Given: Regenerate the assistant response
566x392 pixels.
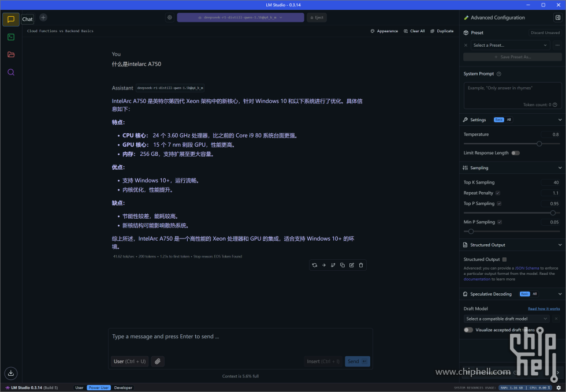Looking at the screenshot, I should 314,265.
